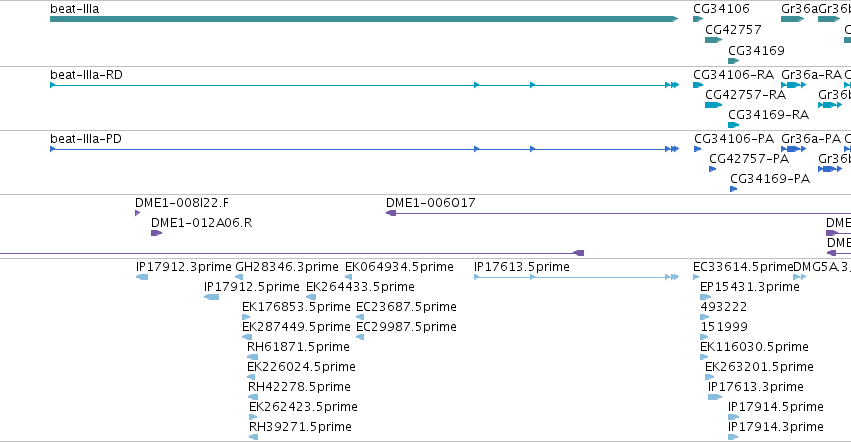Viewport: 851px width, 442px height.
Task: Click the beat-IIIa gene label
Action: tap(74, 9)
